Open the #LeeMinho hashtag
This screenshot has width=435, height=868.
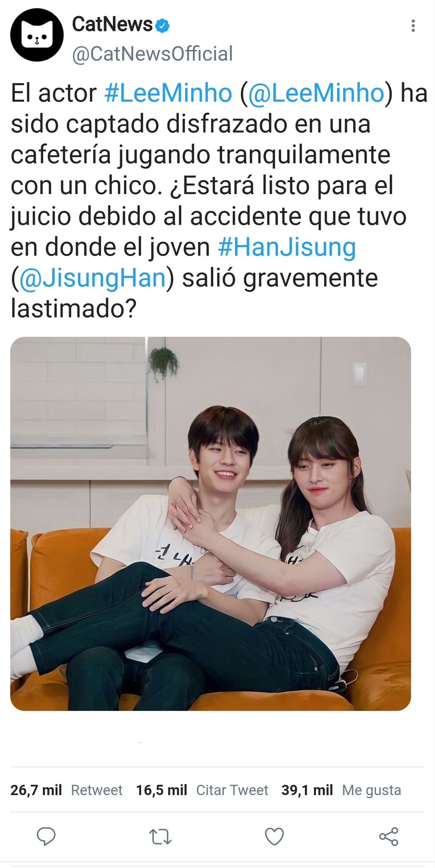[168, 93]
